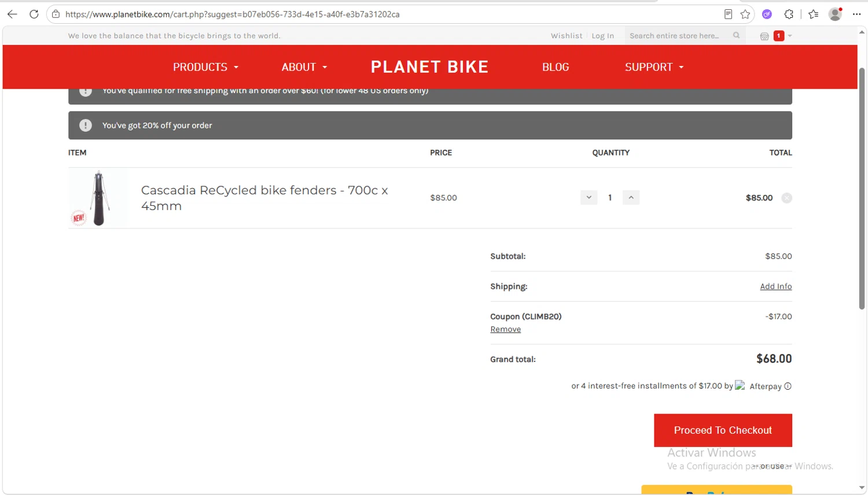Open the shopping cart icon

[x=764, y=36]
